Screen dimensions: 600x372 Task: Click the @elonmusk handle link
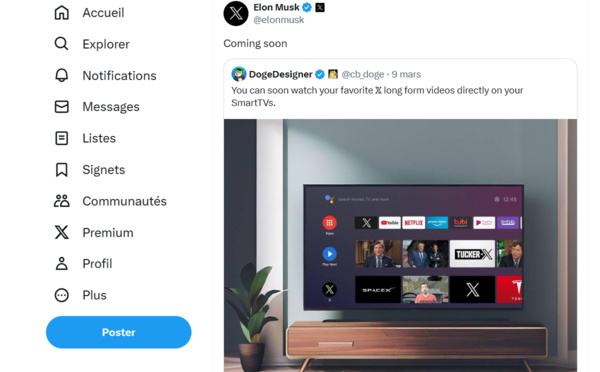coord(279,20)
